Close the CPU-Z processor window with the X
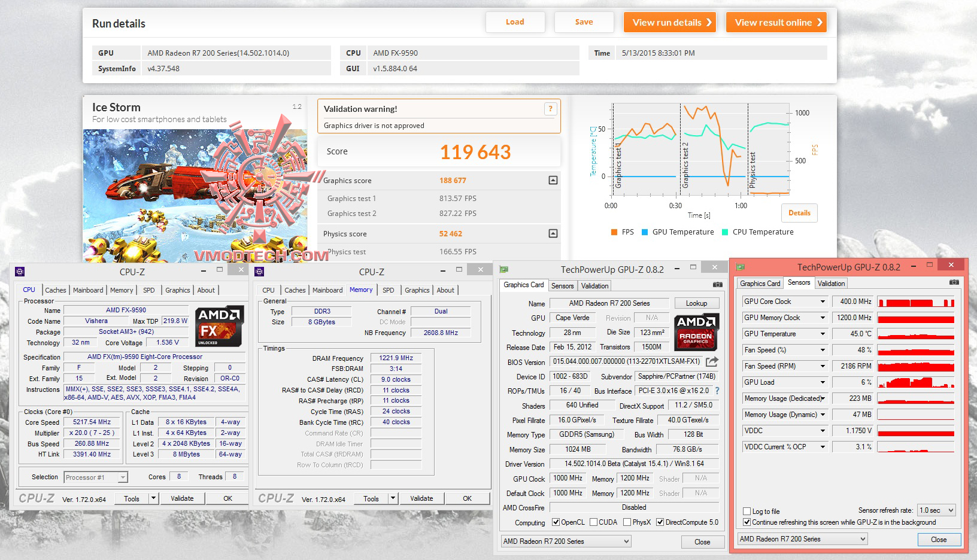This screenshot has width=977, height=560. 241,270
